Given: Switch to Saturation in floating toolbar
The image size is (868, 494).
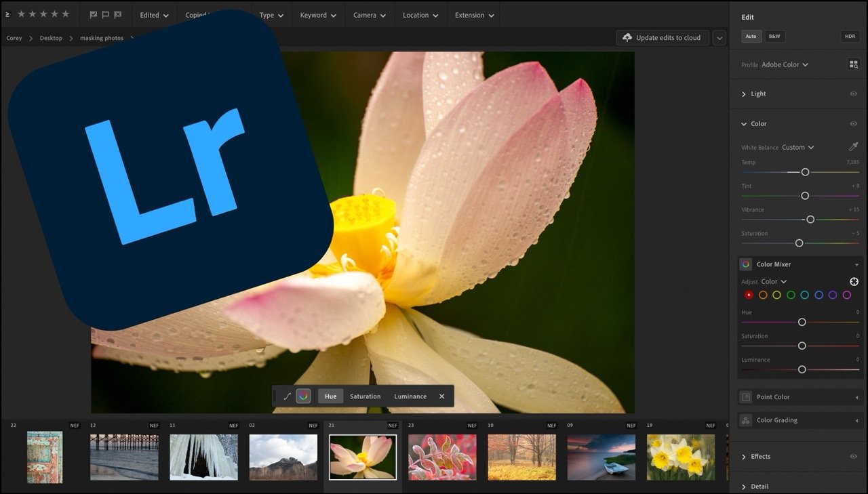Looking at the screenshot, I should 365,396.
